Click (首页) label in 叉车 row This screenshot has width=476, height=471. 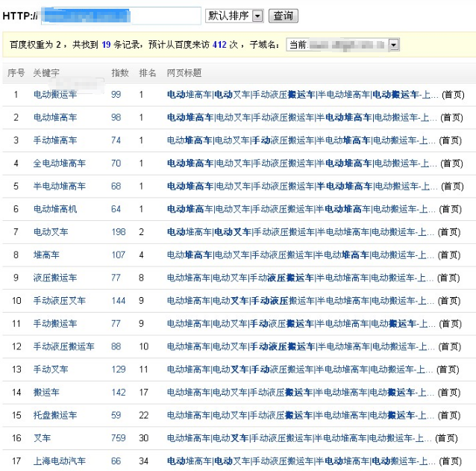click(446, 438)
